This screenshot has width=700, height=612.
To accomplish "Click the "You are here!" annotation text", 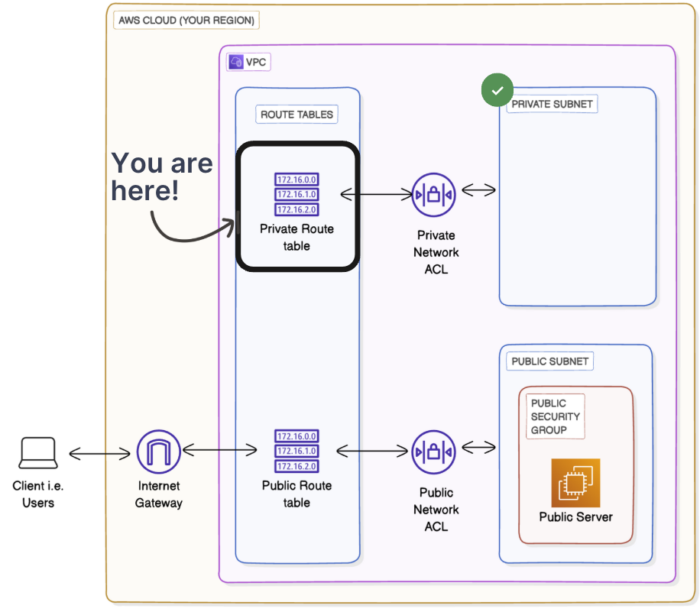I will (162, 176).
